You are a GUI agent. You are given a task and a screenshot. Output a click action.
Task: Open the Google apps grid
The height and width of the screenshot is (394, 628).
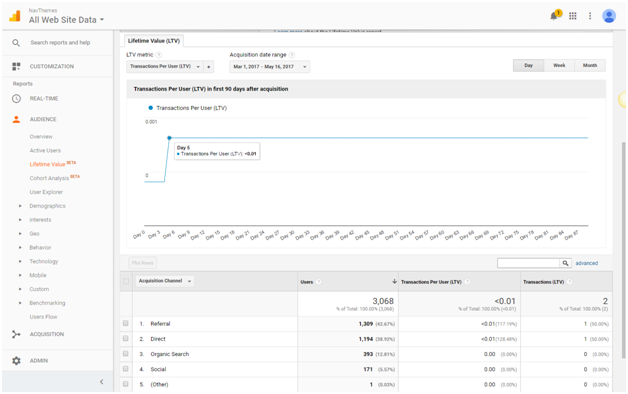click(x=573, y=16)
